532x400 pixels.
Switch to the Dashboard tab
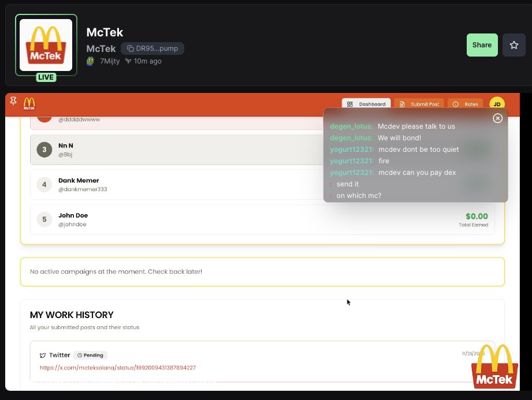point(366,104)
